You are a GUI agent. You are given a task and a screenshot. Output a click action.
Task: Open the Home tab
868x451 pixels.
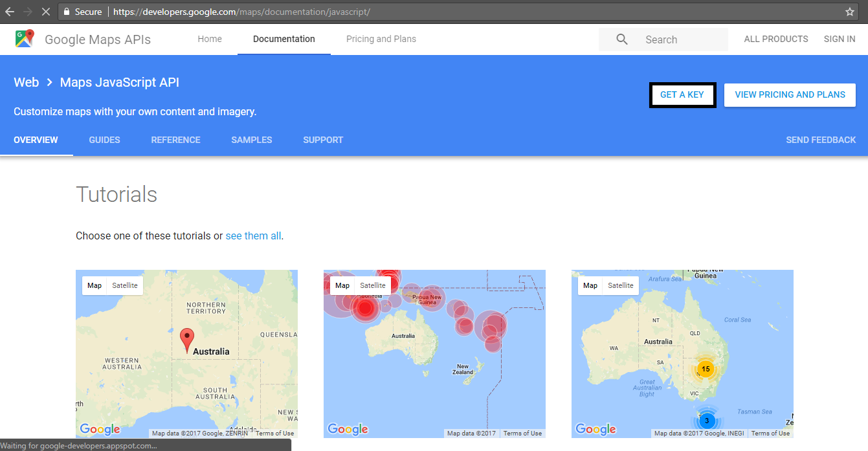[210, 39]
